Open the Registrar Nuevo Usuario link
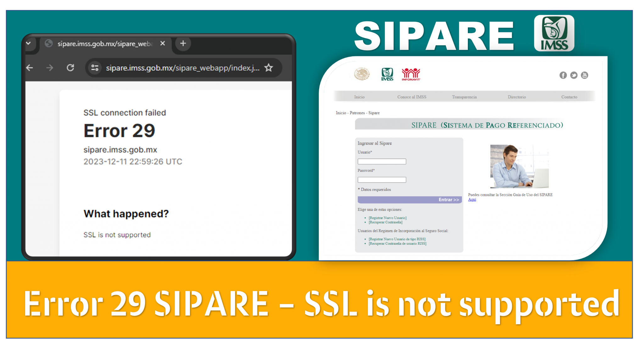 pyautogui.click(x=387, y=217)
